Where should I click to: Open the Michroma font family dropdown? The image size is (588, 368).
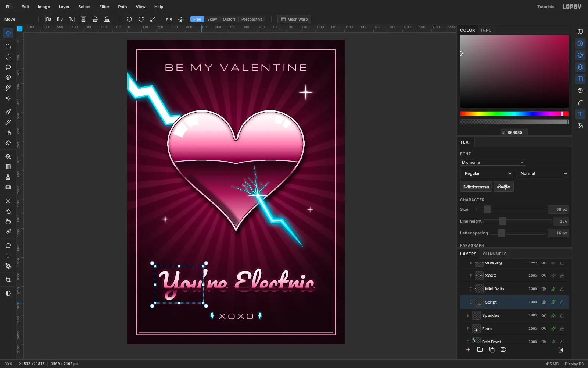[x=493, y=162]
